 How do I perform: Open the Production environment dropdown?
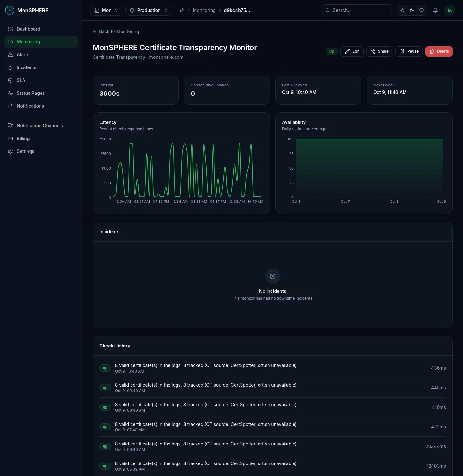(x=149, y=10)
